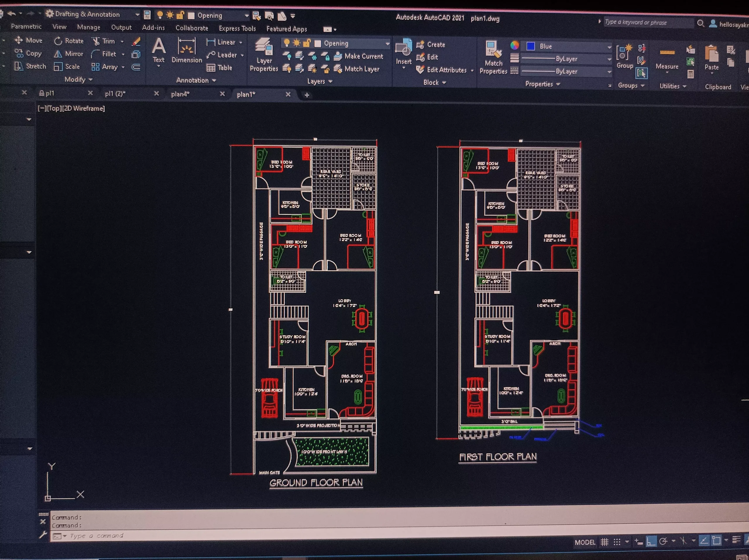Select the Move tool
This screenshot has width=749, height=560.
pos(29,41)
